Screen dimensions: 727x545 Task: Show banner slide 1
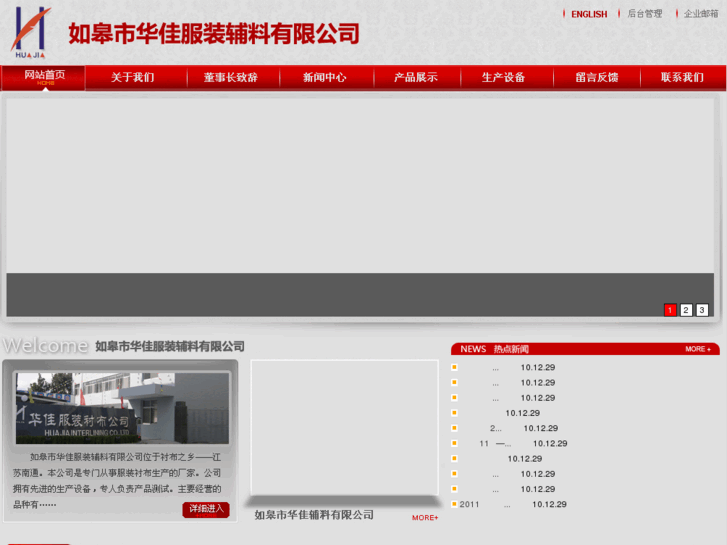pos(670,310)
